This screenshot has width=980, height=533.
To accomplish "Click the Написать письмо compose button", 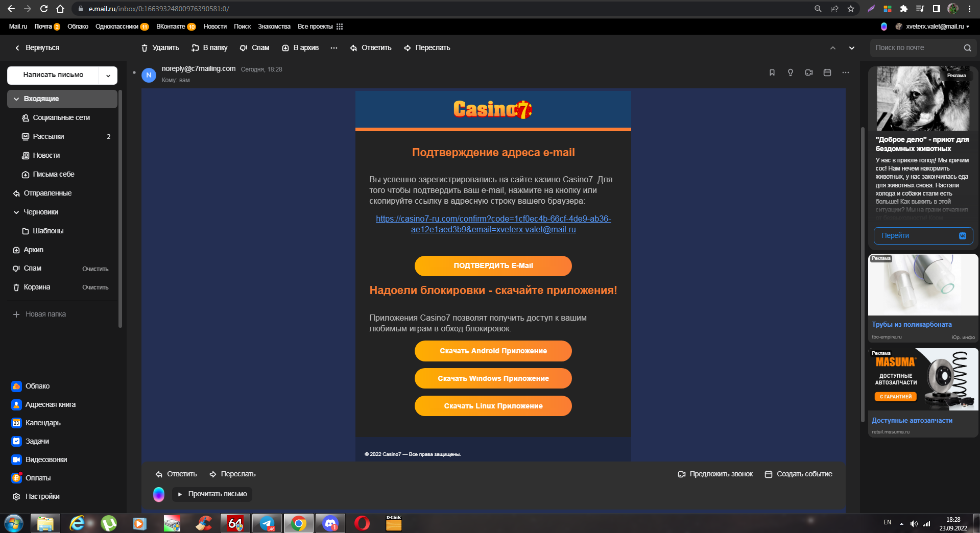I will pos(53,75).
